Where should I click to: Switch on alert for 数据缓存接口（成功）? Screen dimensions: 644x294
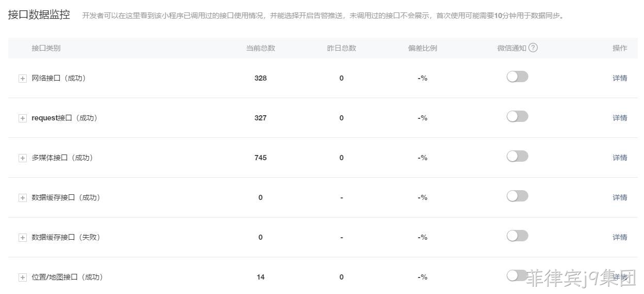coord(518,196)
